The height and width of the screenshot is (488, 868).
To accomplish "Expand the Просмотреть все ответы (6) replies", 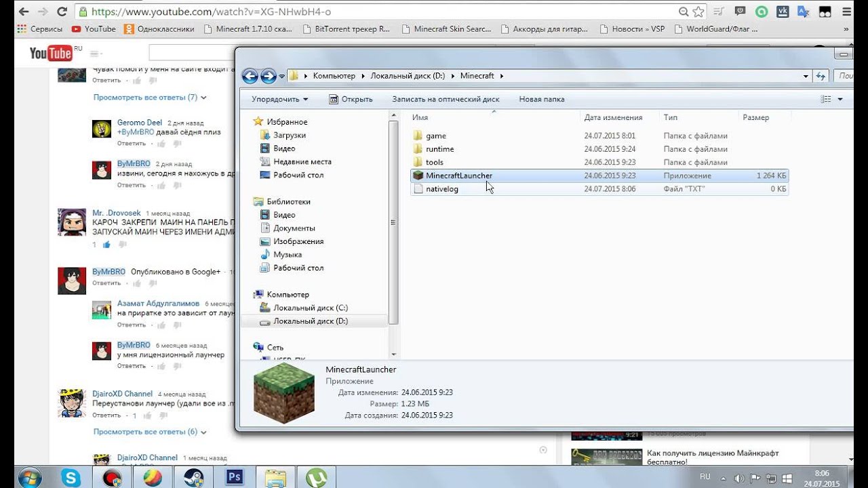I will [150, 432].
